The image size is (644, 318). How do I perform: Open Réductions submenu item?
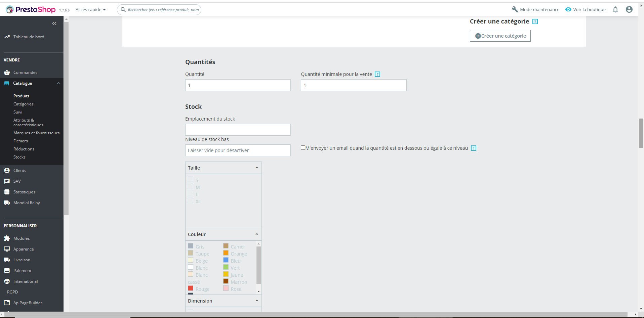click(24, 149)
